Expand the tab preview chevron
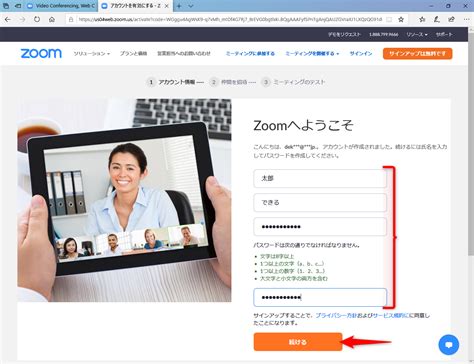The width and height of the screenshot is (474, 364). pyautogui.click(x=191, y=6)
